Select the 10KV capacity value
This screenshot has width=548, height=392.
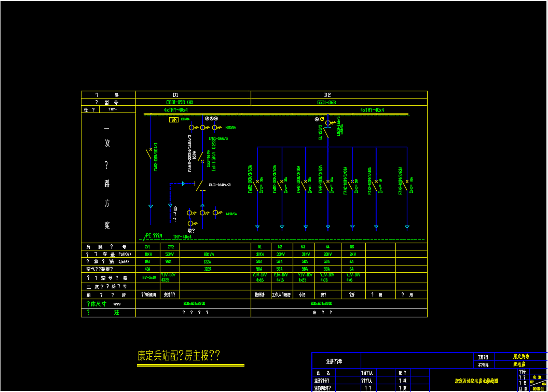148,254
